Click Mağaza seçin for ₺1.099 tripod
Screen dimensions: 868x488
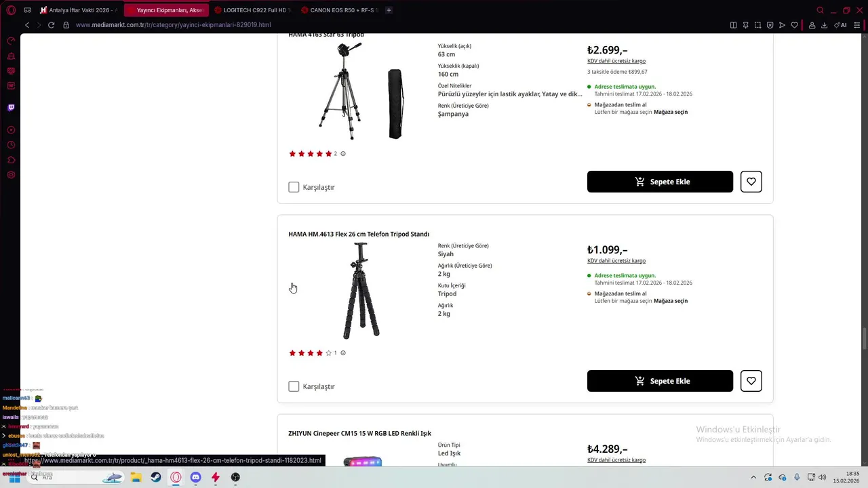pos(671,301)
